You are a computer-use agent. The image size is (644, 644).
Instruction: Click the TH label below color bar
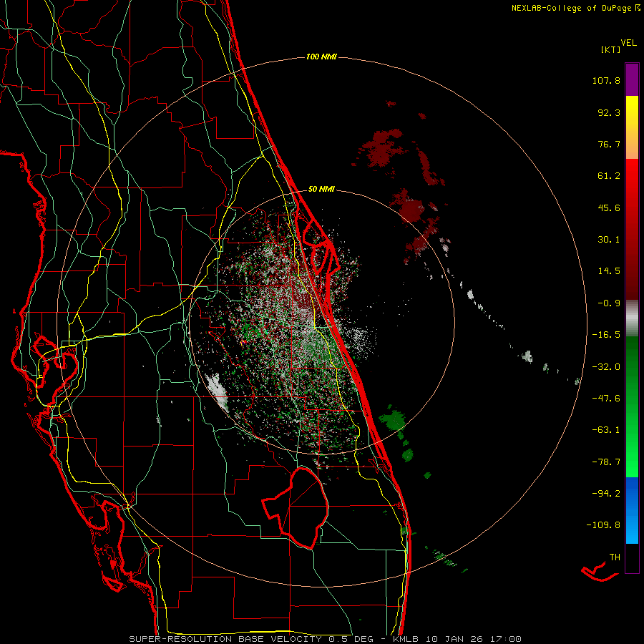click(615, 557)
